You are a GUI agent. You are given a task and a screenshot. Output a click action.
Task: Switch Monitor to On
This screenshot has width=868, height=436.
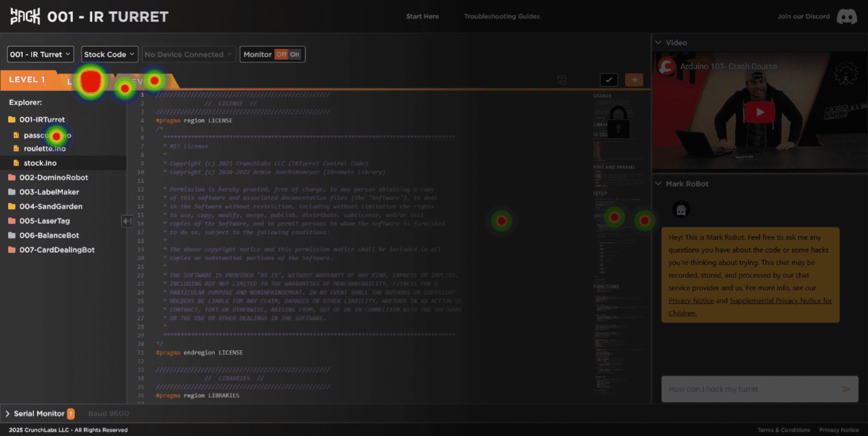click(295, 54)
